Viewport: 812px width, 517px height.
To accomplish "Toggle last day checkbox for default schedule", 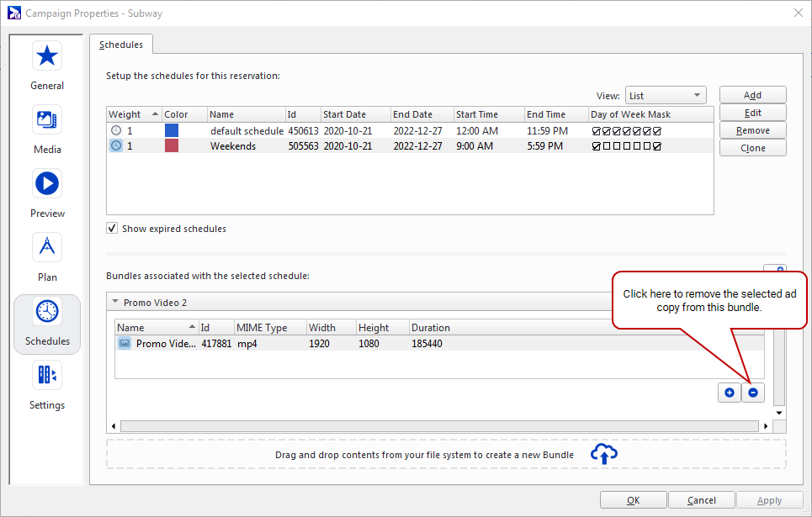I will point(657,131).
